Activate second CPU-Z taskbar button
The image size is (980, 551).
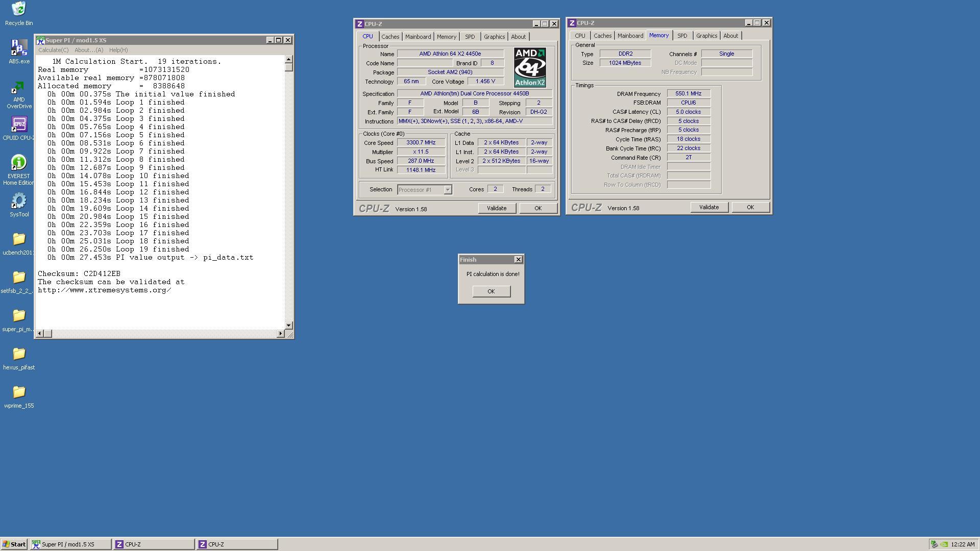[237, 544]
